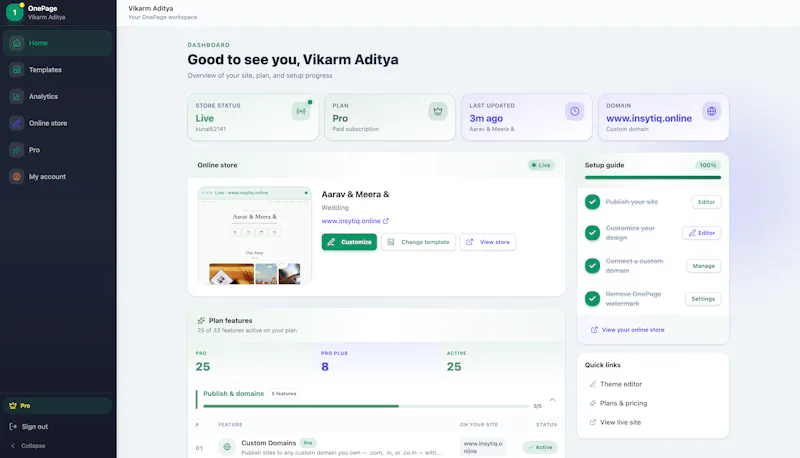Click the Plan features sparkle icon
Viewport: 800px width, 458px height.
coord(201,321)
